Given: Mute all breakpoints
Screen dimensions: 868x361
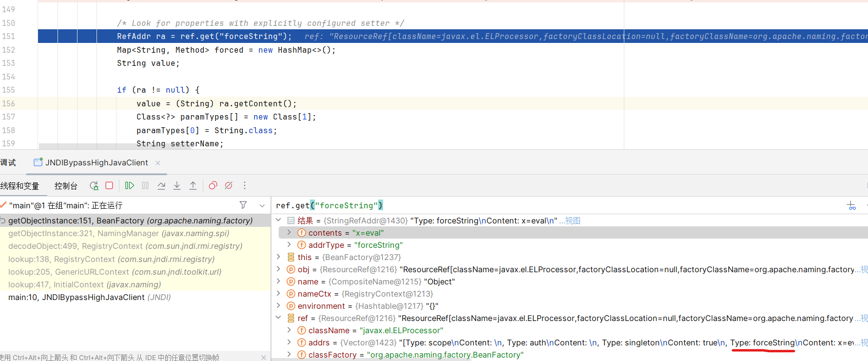Looking at the screenshot, I should click(x=229, y=185).
